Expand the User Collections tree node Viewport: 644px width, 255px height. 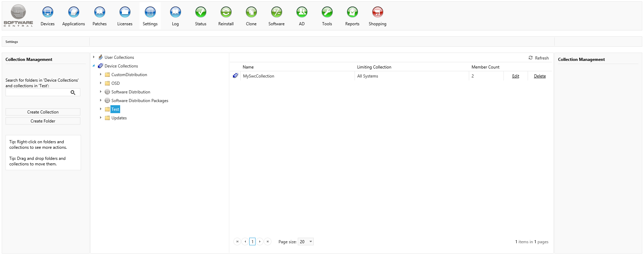click(x=94, y=57)
